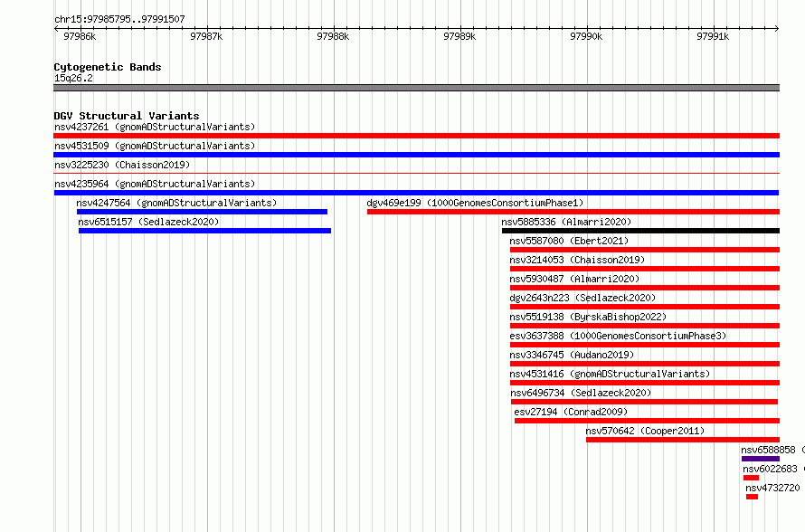Select the red bar under nsv5587080
Image resolution: width=805 pixels, height=532 pixels.
645,250
